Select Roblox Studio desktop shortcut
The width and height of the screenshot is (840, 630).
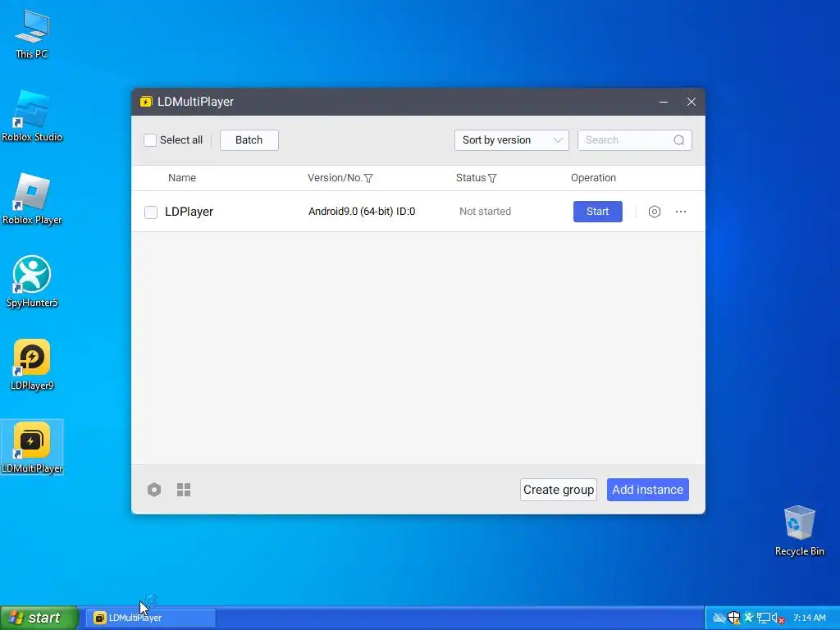pos(32,116)
